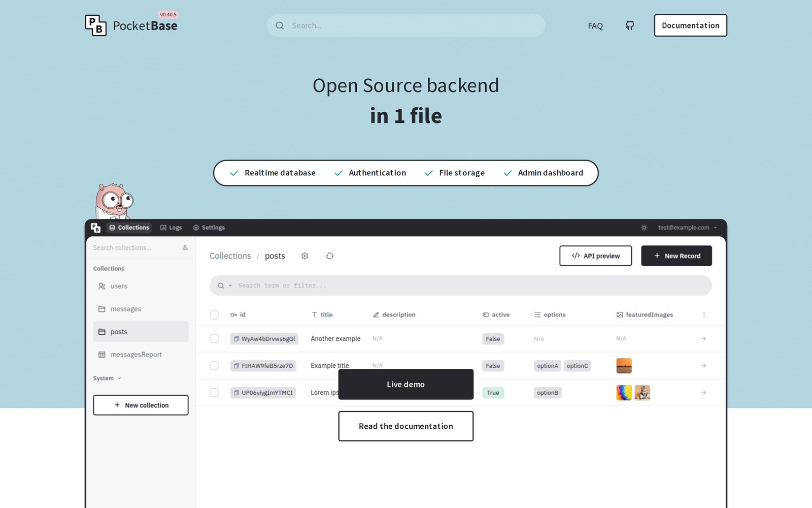Select the users collection in sidebar
Image resolution: width=812 pixels, height=508 pixels.
tap(141, 286)
